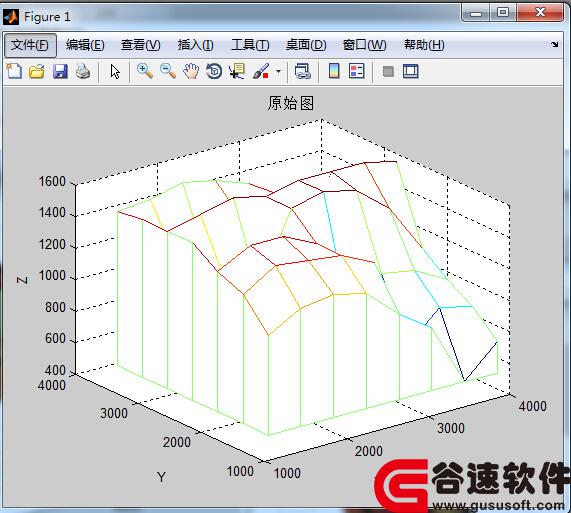571x513 pixels.
Task: Click the dock arrow at menu bar end
Action: pos(555,44)
